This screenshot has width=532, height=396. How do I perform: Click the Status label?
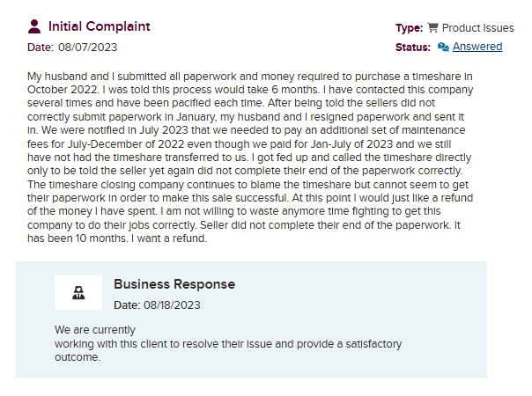[413, 47]
